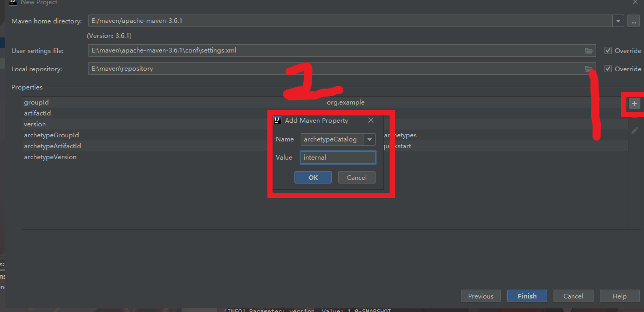Select the archetypeVersion property row
Image resolution: width=644 pixels, height=312 pixels.
[x=325, y=157]
